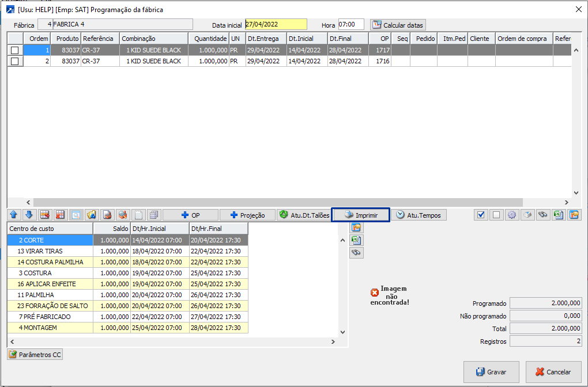
Task: Click the binoculars search icon in top toolbar
Action: [x=542, y=215]
